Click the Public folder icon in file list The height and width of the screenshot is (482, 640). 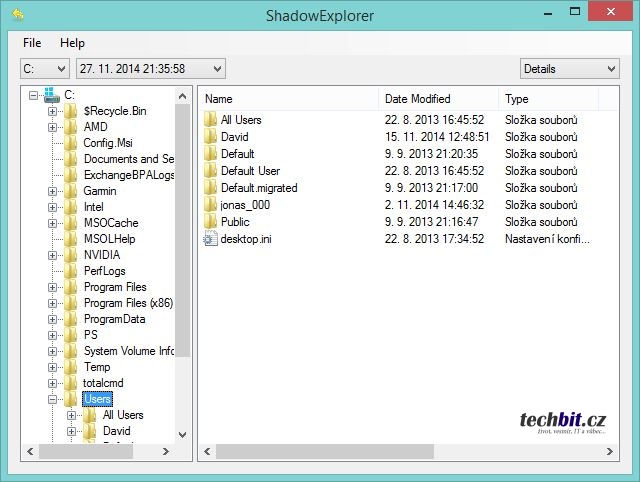pos(211,222)
